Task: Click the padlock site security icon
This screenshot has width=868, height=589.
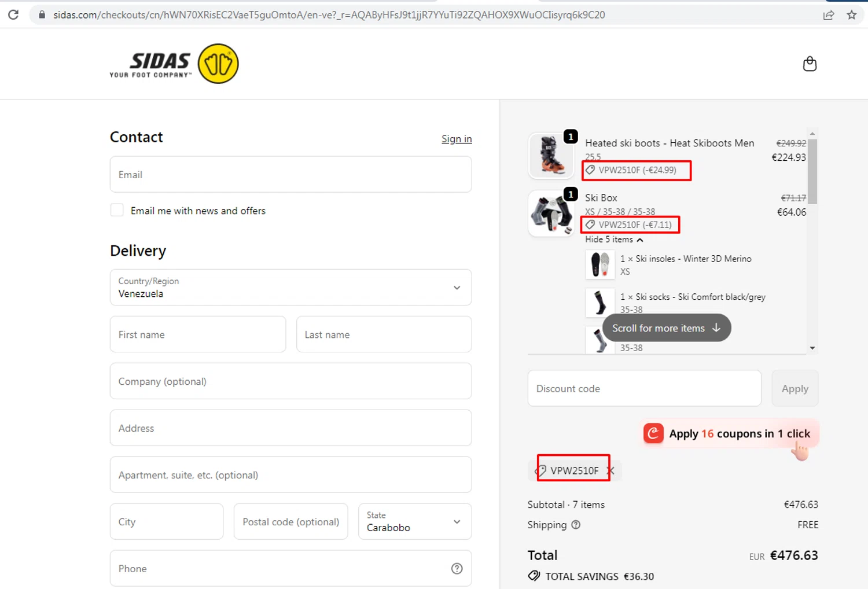Action: click(x=42, y=14)
